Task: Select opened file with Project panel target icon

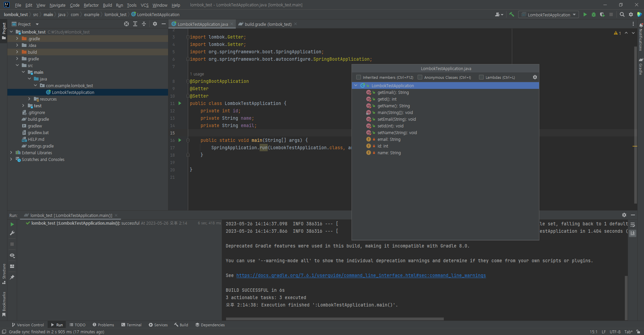Action: click(x=126, y=24)
